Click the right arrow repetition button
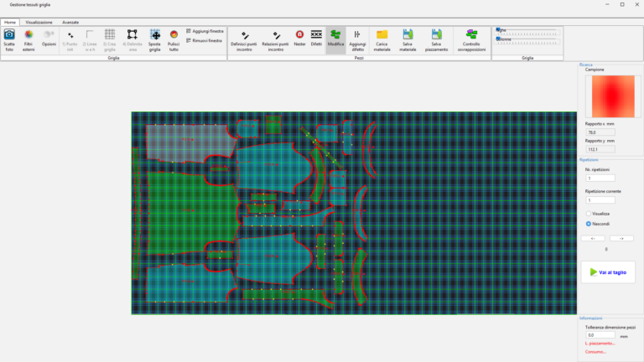644x362 pixels. 621,238
